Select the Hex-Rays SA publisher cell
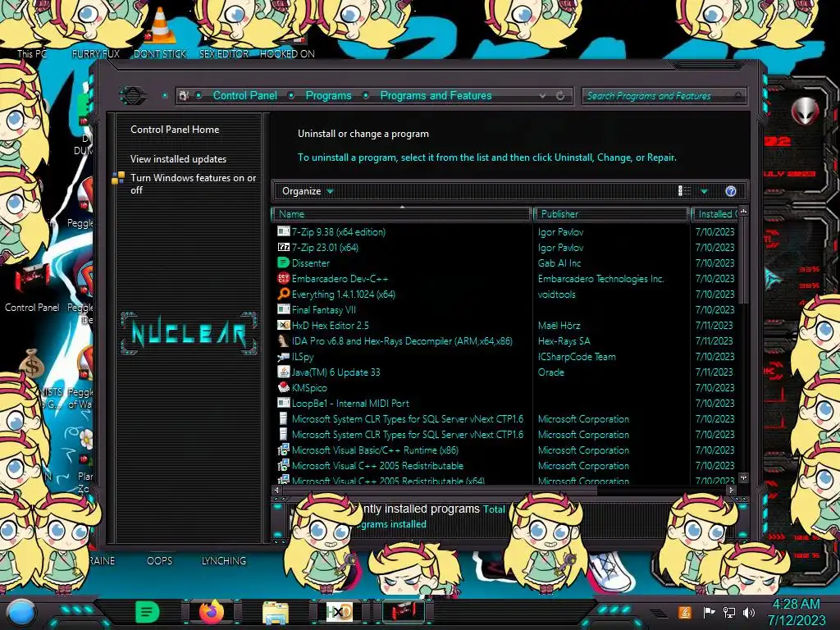Viewport: 840px width, 630px height. [564, 340]
